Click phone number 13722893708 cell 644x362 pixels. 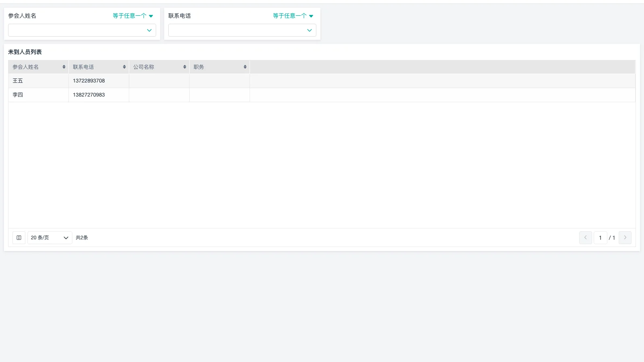tap(89, 81)
